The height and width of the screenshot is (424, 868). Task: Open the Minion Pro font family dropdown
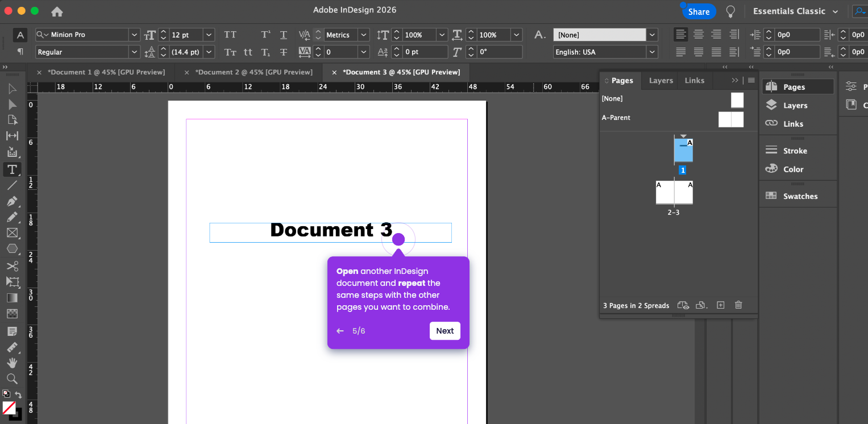pos(134,35)
